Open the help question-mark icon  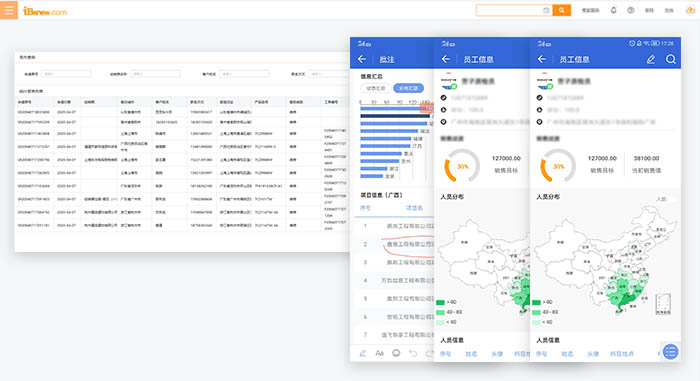coord(630,10)
